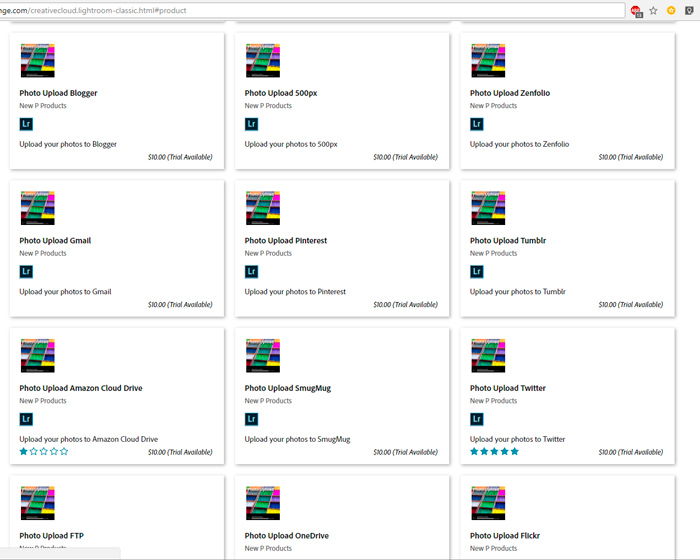The height and width of the screenshot is (560, 700).
Task: Open the Photo Upload Blogger title link
Action: [x=58, y=93]
